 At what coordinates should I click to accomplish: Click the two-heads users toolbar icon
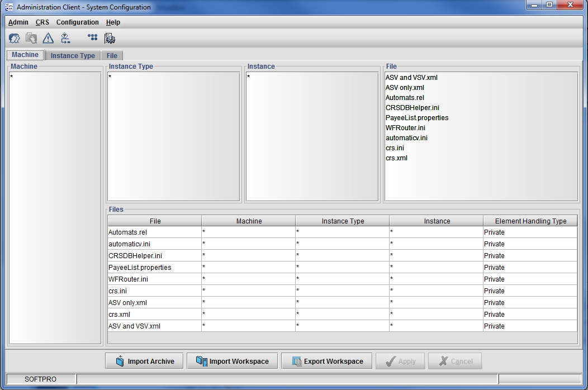(x=15, y=39)
